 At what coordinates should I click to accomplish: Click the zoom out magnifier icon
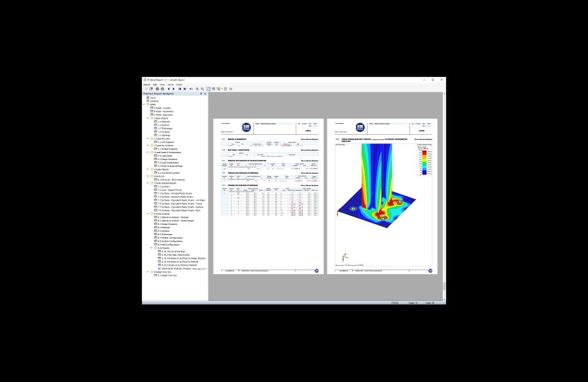pyautogui.click(x=203, y=89)
